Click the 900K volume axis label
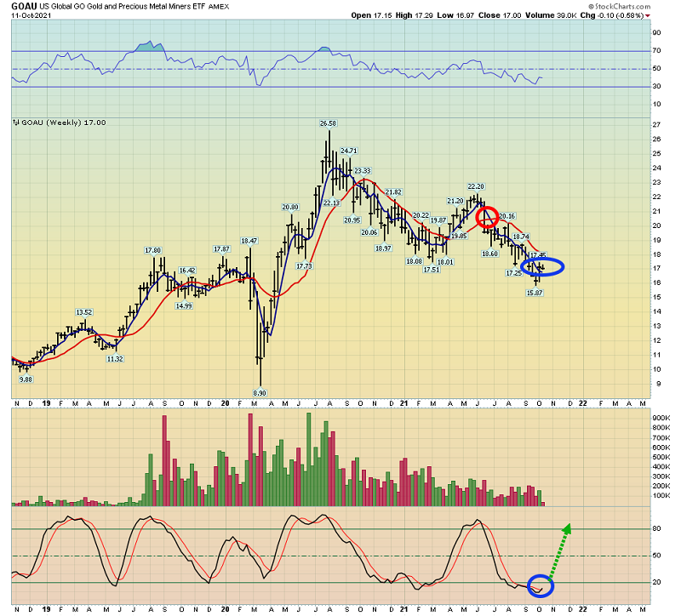The width and height of the screenshot is (681, 616). click(661, 418)
